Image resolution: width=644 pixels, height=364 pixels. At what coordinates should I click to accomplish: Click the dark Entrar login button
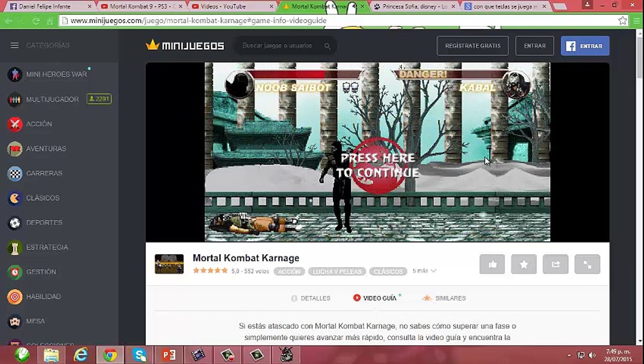[x=534, y=45]
